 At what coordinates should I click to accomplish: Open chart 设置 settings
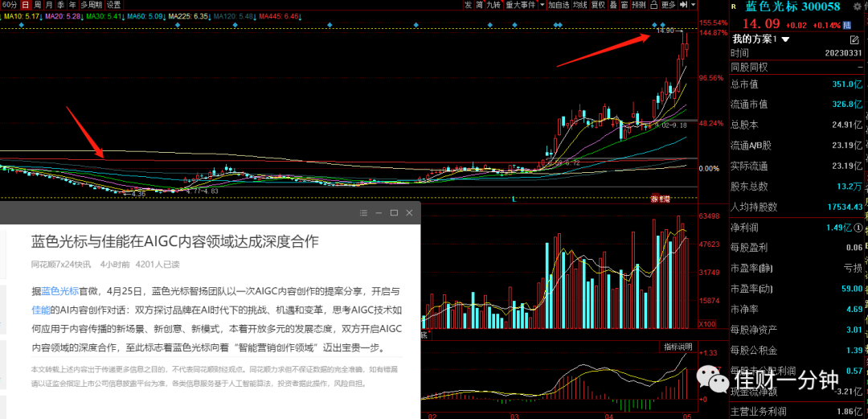pyautogui.click(x=113, y=5)
